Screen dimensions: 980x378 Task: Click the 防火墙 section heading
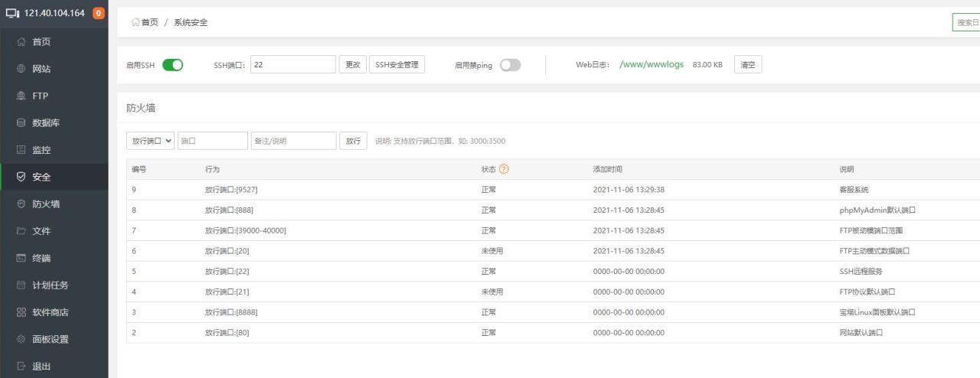141,108
